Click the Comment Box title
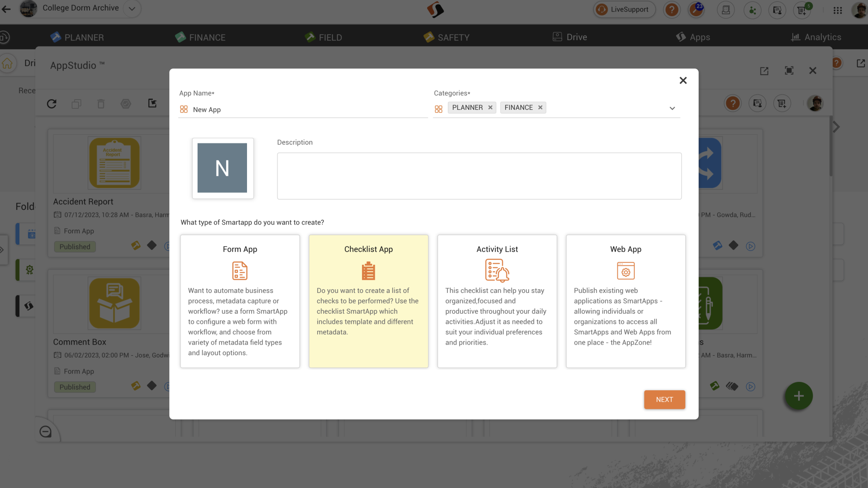Screen dimensions: 868x488 79,342
